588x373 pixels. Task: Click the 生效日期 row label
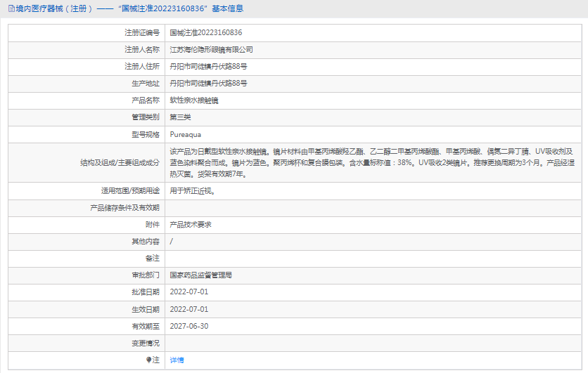click(x=146, y=309)
